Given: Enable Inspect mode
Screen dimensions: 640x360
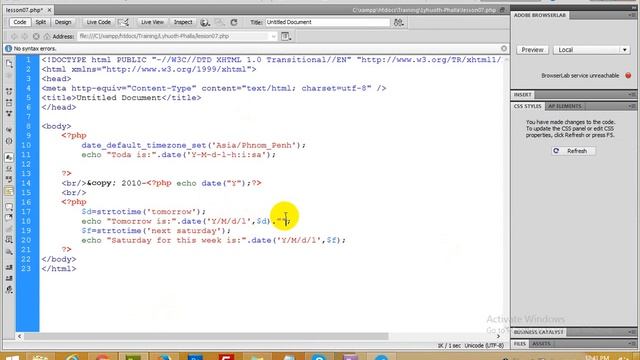Looking at the screenshot, I should pos(183,22).
